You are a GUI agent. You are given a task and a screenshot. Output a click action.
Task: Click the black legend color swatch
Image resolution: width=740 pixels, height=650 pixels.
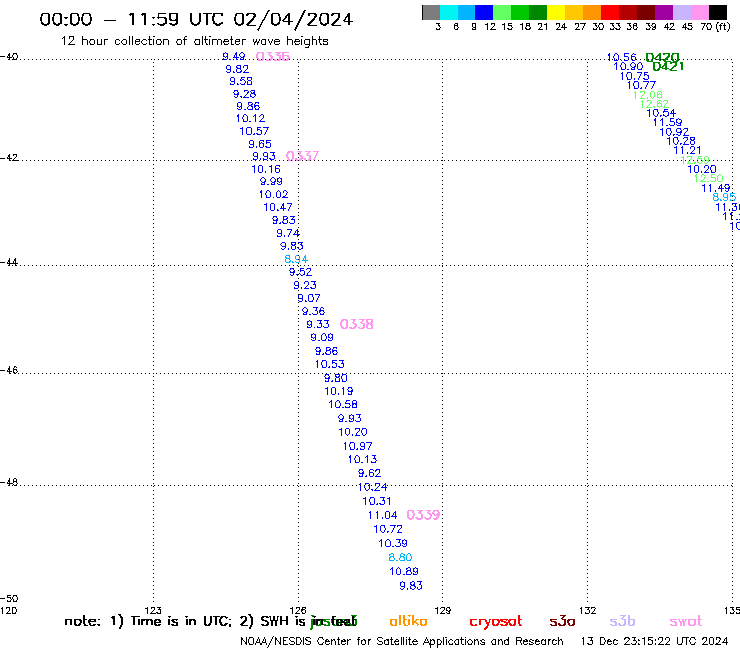tap(718, 12)
